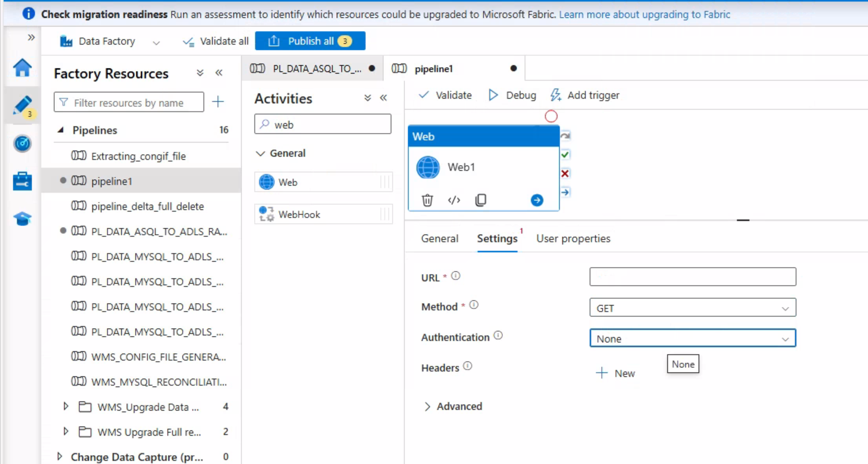Viewport: 868px width, 464px height.
Task: Expand the Change Data Capture node
Action: (x=60, y=456)
